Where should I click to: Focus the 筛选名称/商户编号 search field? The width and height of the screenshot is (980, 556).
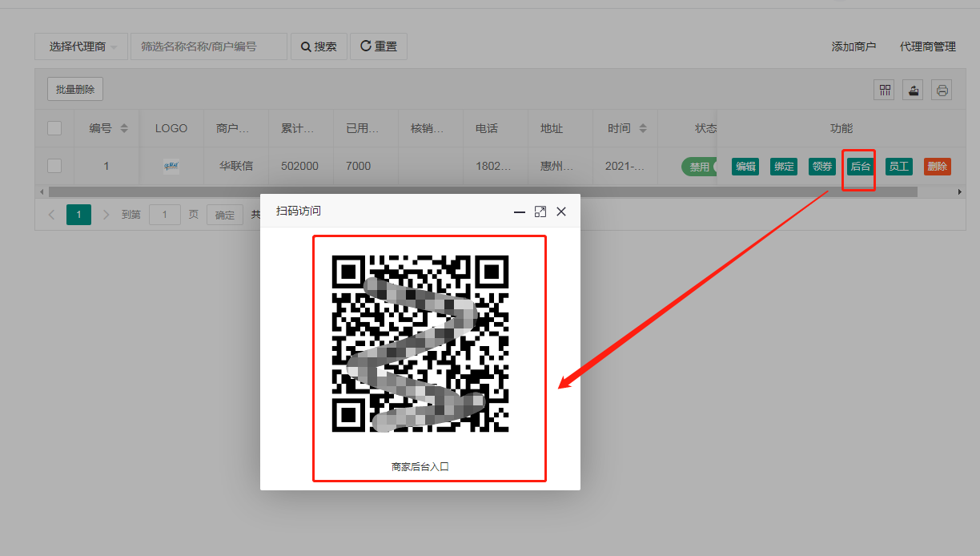[x=208, y=46]
